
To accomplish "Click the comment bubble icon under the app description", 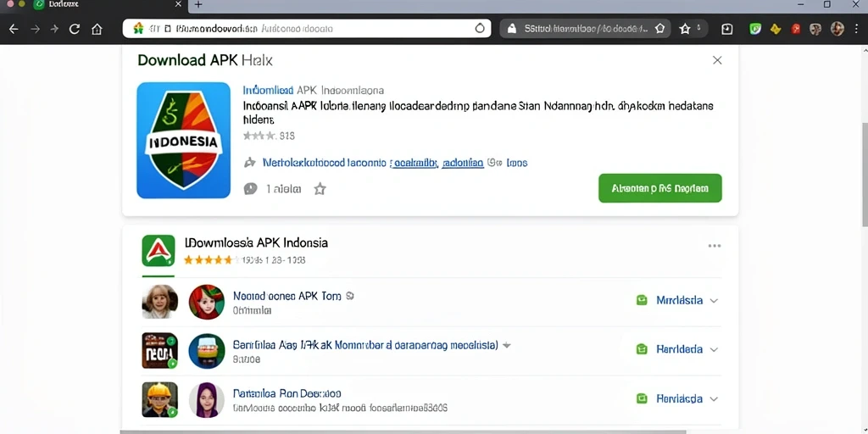I will pos(250,189).
